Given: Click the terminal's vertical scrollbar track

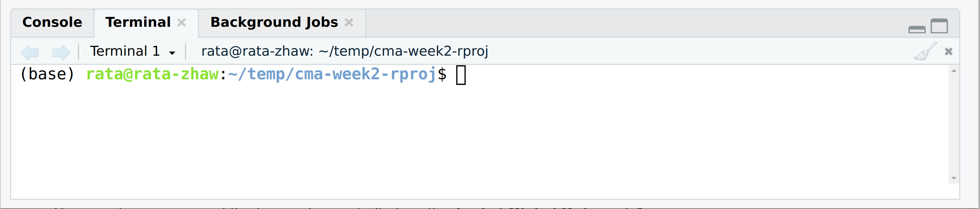Looking at the screenshot, I should point(953,124).
